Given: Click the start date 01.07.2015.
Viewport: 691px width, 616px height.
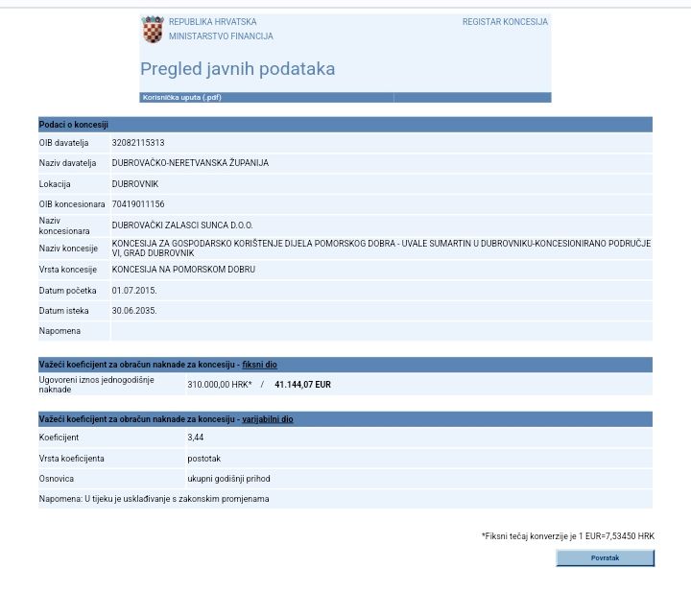Looking at the screenshot, I should pyautogui.click(x=134, y=290).
